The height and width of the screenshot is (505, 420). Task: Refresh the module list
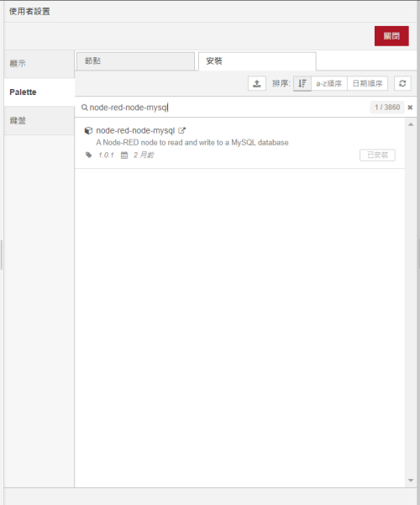click(x=402, y=83)
